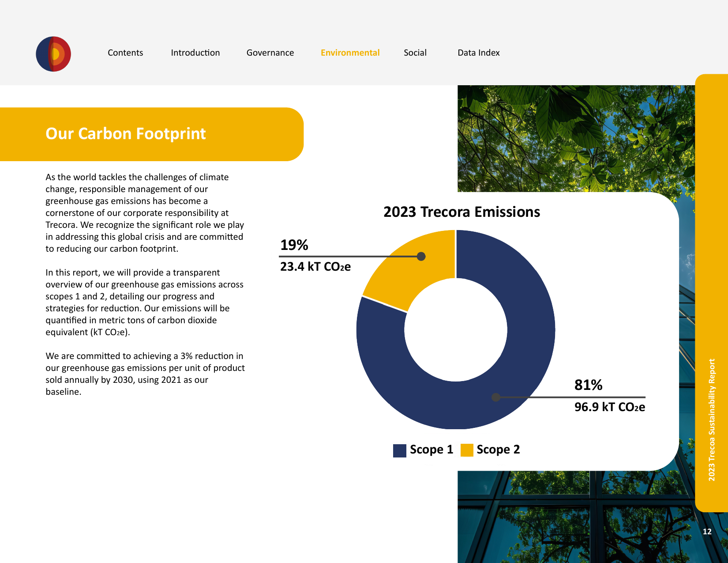Click the 19% label
Image resolution: width=728 pixels, height=563 pixels.
[x=294, y=245]
